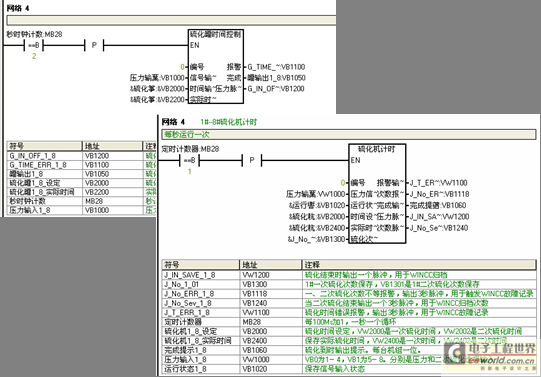Select the P positive-edge contact in the top network

[94, 45]
